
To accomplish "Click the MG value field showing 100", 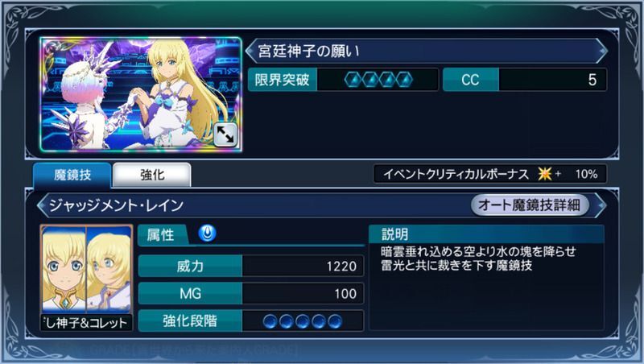I will (303, 293).
